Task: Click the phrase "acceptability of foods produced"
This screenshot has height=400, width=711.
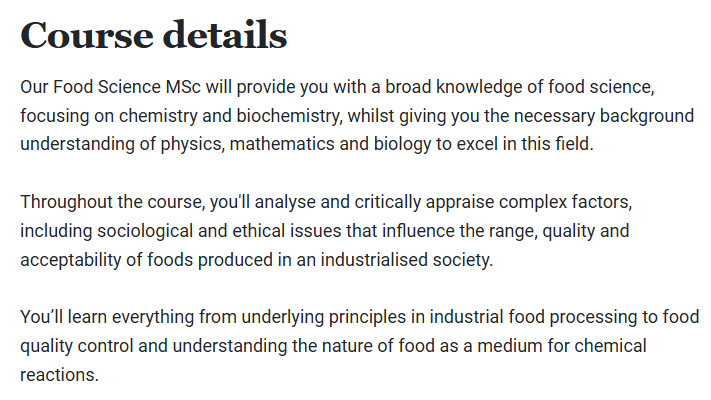Action: pyautogui.click(x=146, y=260)
